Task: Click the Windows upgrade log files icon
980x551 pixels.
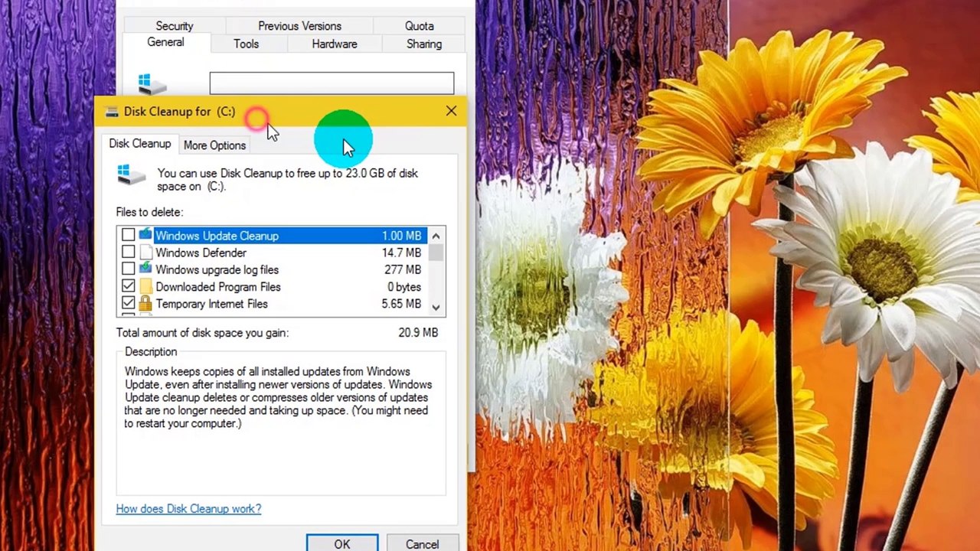Action: tap(145, 269)
